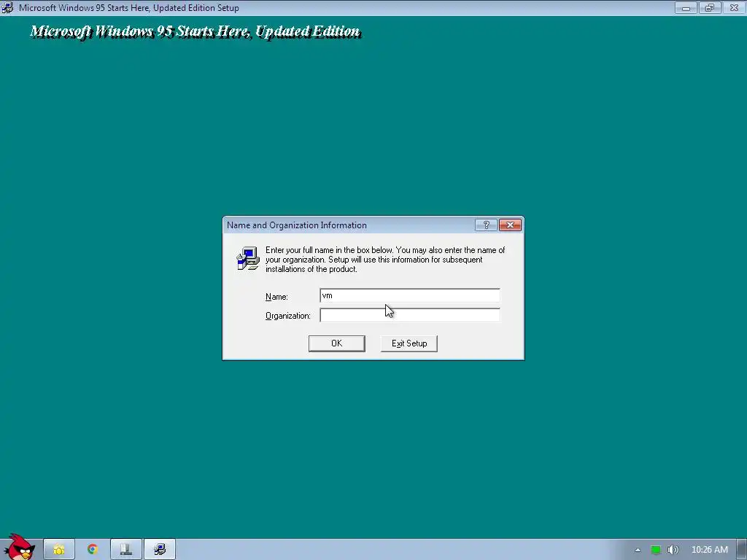Click the Name: label

pos(276,297)
